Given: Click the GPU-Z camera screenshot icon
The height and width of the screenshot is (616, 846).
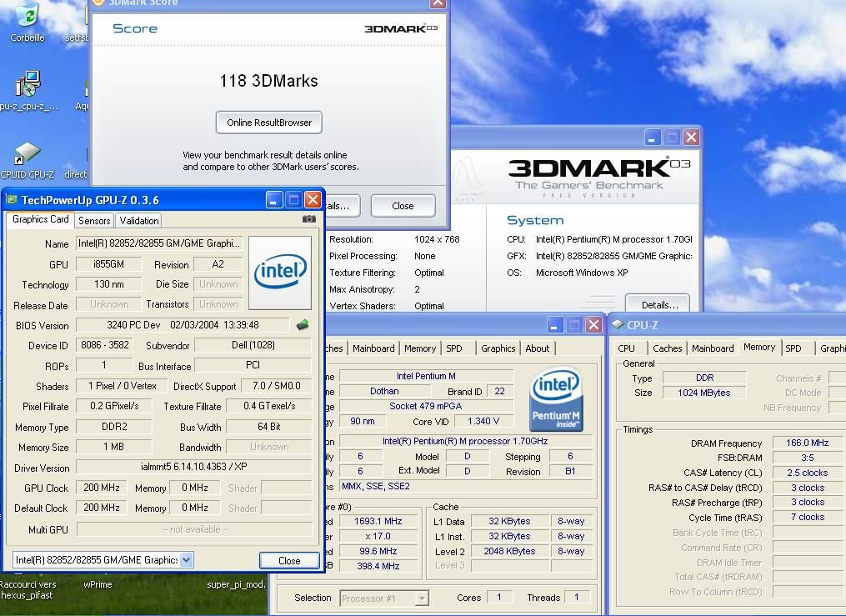Looking at the screenshot, I should [x=308, y=219].
